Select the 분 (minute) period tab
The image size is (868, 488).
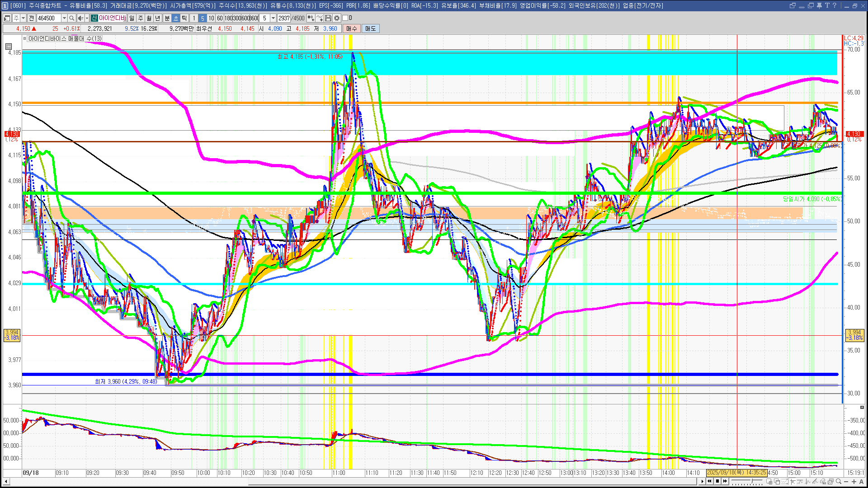point(167,18)
